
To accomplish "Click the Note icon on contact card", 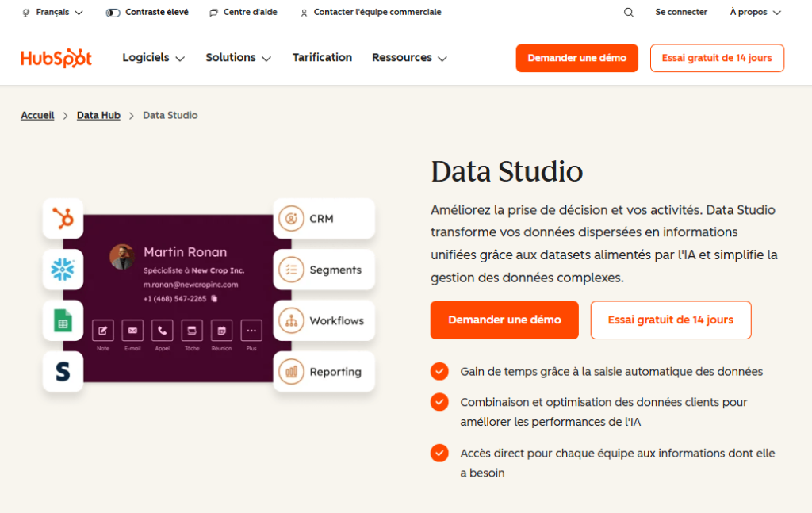I will point(102,331).
